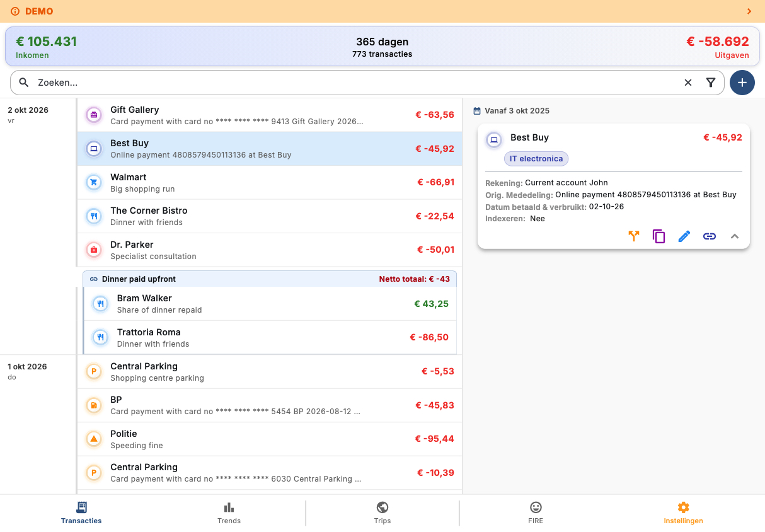Click the Politie warning triangle icon

click(94, 439)
